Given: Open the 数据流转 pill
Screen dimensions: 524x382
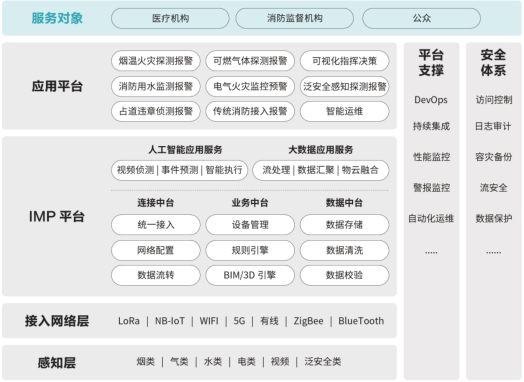Looking at the screenshot, I should click(x=156, y=275).
